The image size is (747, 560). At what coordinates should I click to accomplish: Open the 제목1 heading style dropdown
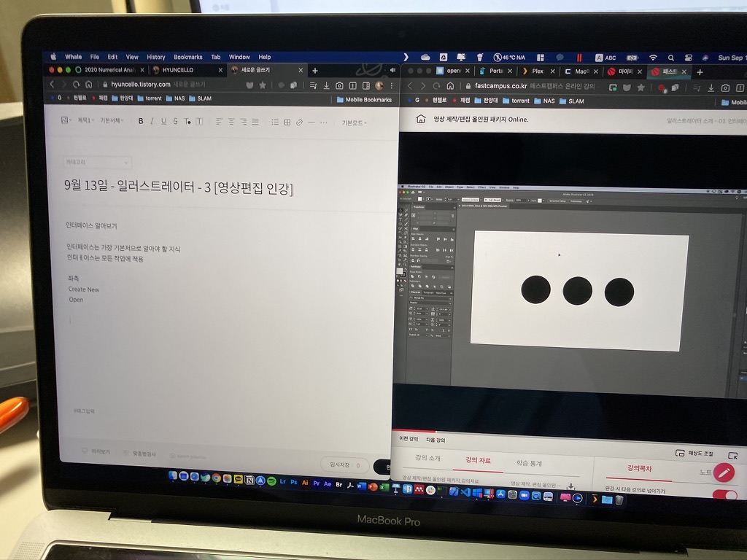(x=86, y=120)
